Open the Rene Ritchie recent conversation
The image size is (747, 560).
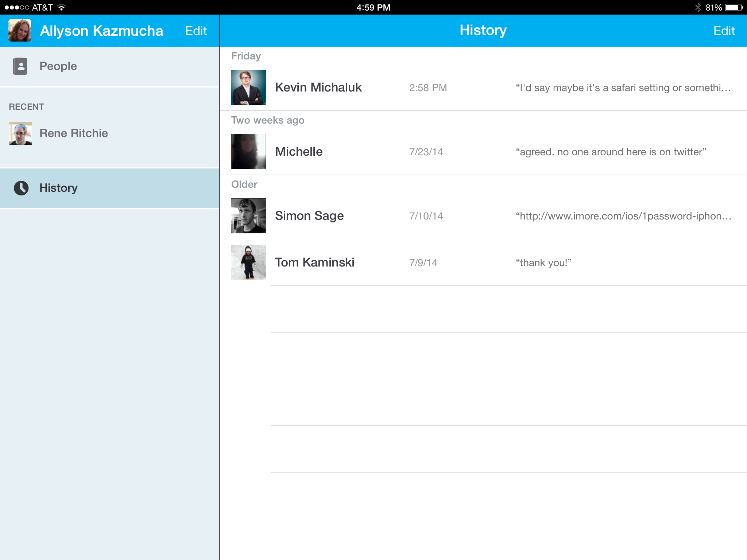(x=74, y=133)
